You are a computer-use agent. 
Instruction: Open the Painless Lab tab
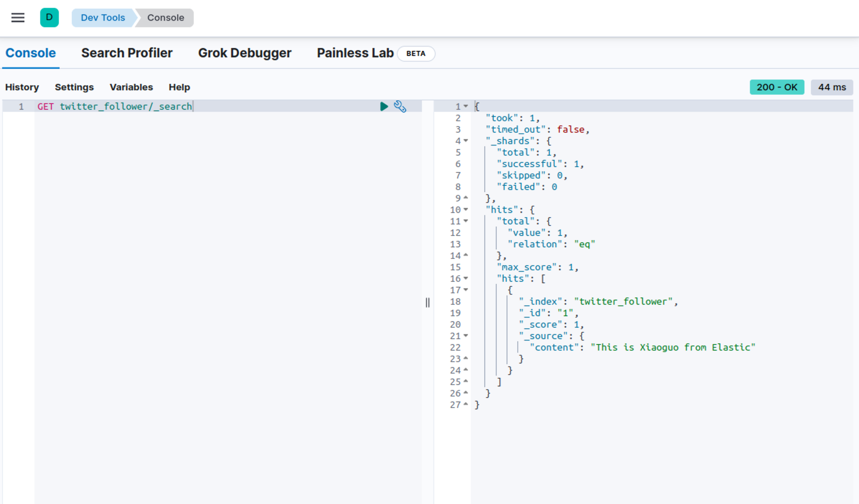coord(355,53)
